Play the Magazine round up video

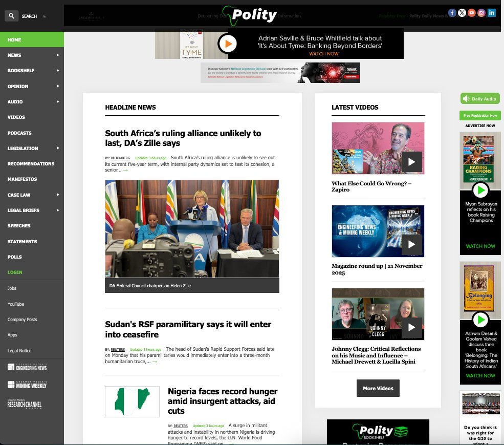click(411, 245)
